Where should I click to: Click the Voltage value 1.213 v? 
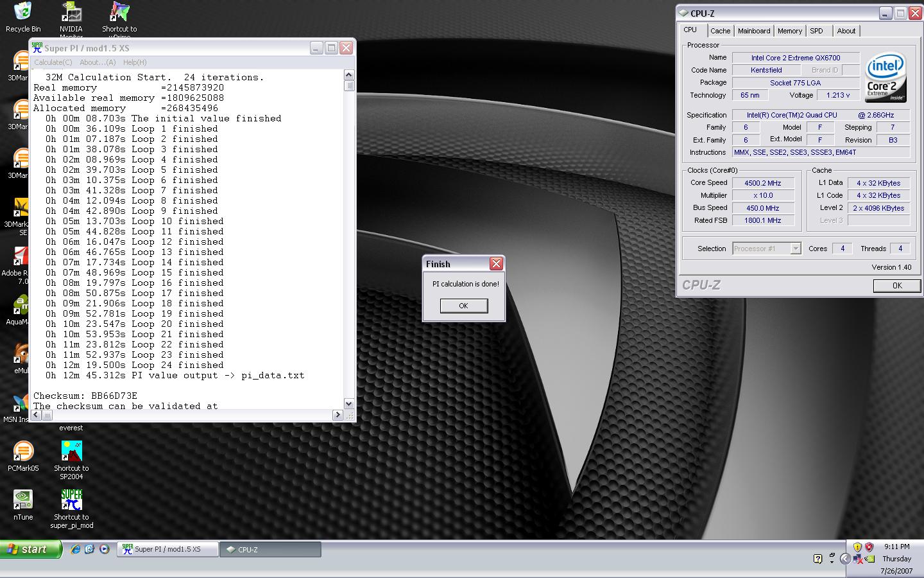(x=838, y=95)
